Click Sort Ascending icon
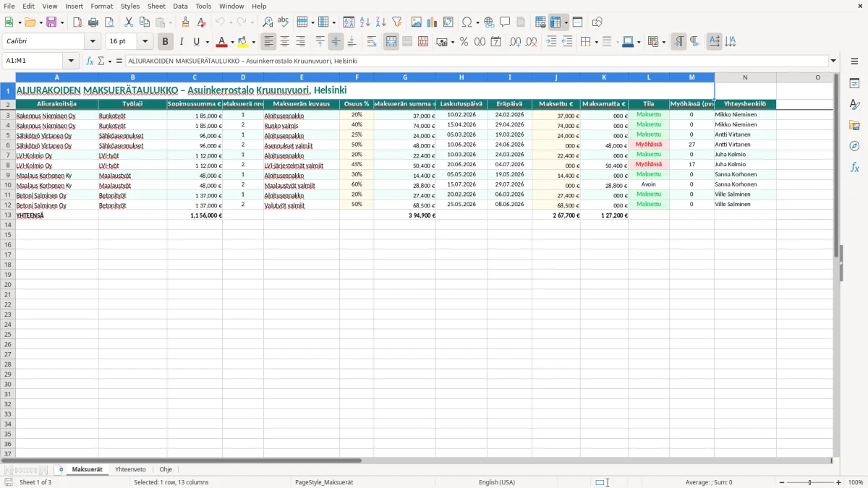Screen dimensions: 868x488 (365, 22)
